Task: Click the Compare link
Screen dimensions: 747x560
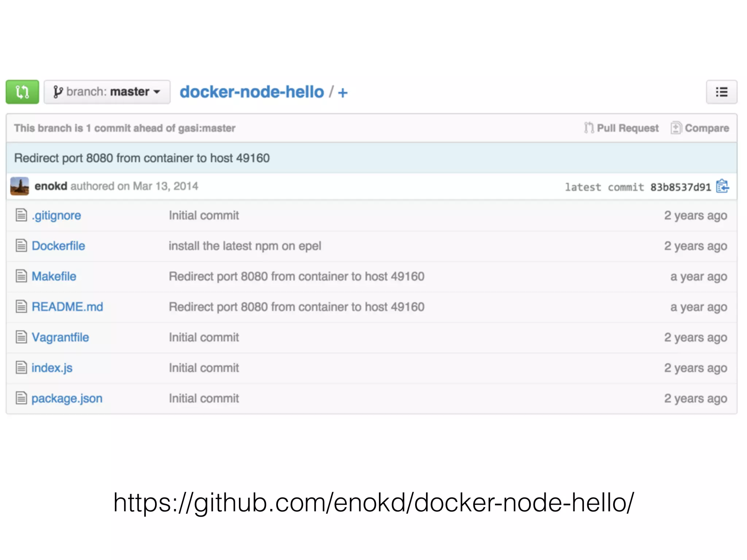Action: [x=700, y=128]
